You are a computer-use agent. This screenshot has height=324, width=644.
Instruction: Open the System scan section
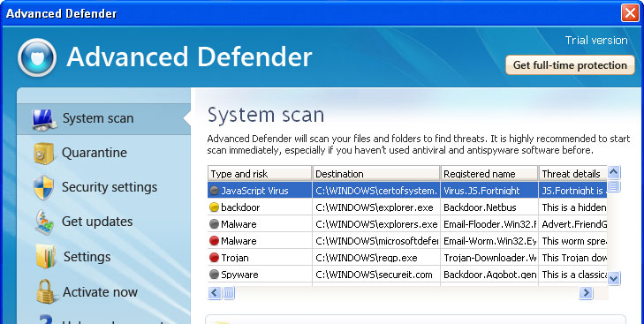point(103,118)
